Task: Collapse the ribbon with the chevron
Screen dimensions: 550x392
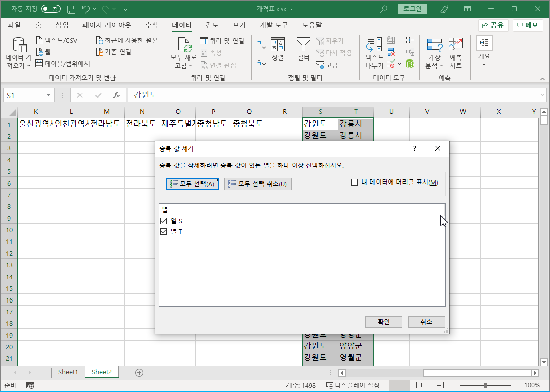Action: (x=542, y=78)
